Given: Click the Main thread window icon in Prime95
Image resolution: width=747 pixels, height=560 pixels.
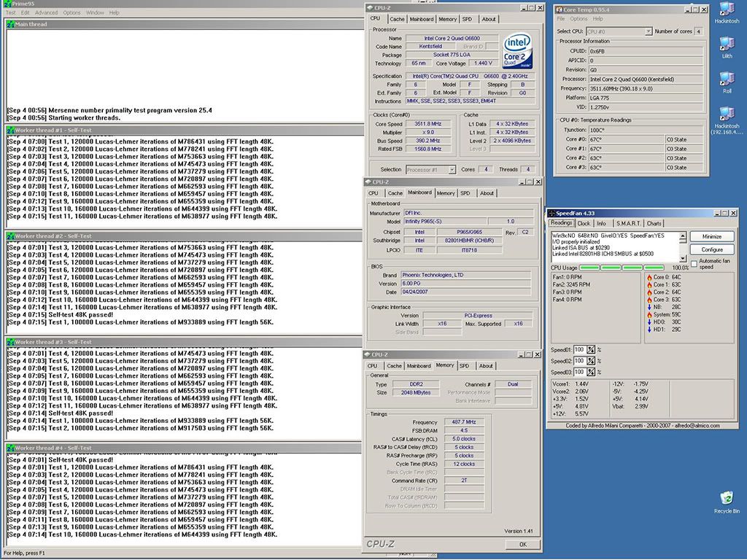Looking at the screenshot, I should (x=10, y=24).
